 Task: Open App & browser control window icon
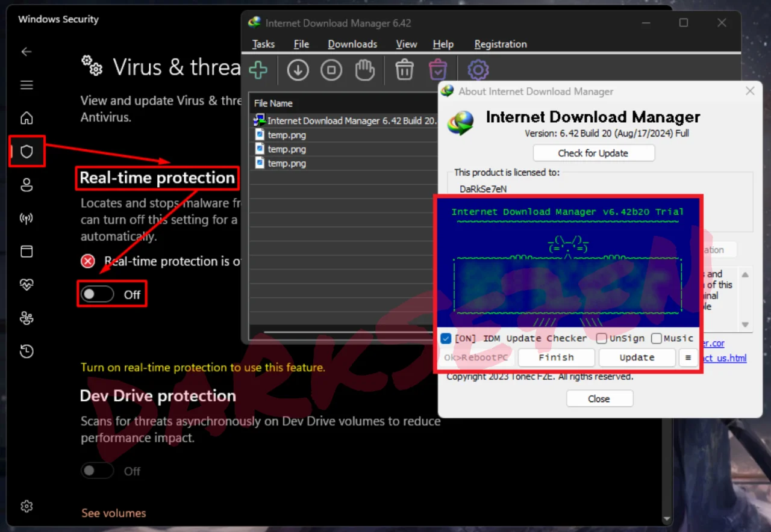27,251
